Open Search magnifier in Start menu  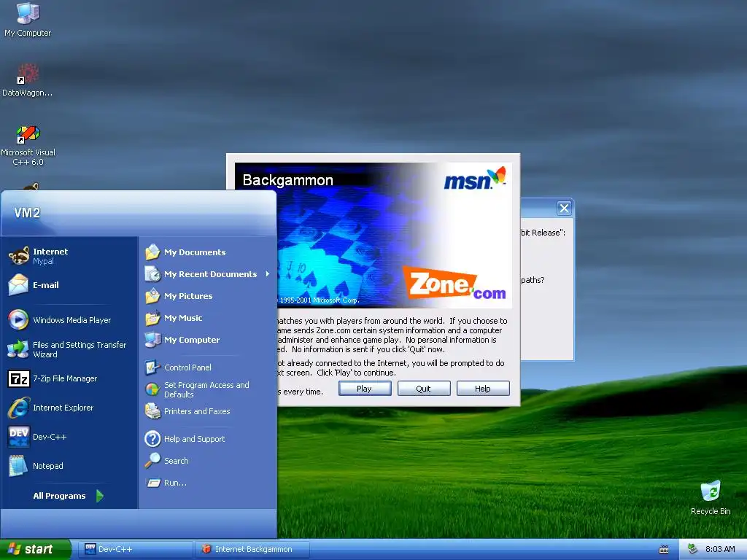point(152,461)
